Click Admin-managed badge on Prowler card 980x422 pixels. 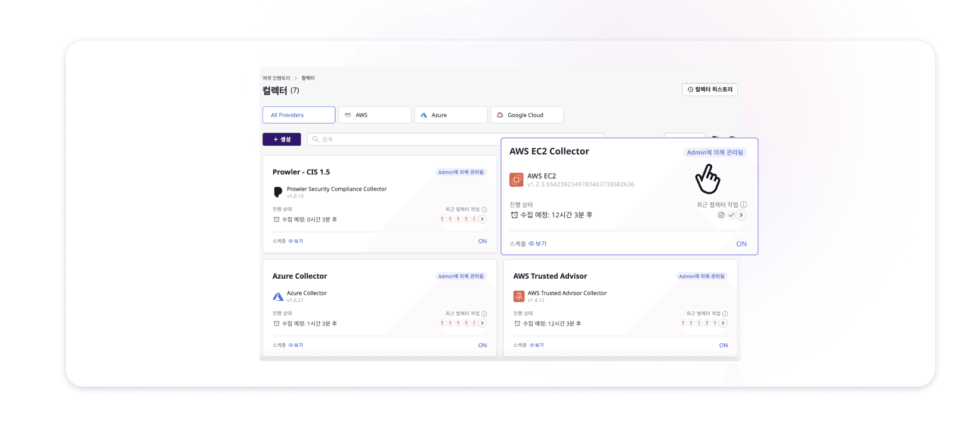tap(461, 172)
